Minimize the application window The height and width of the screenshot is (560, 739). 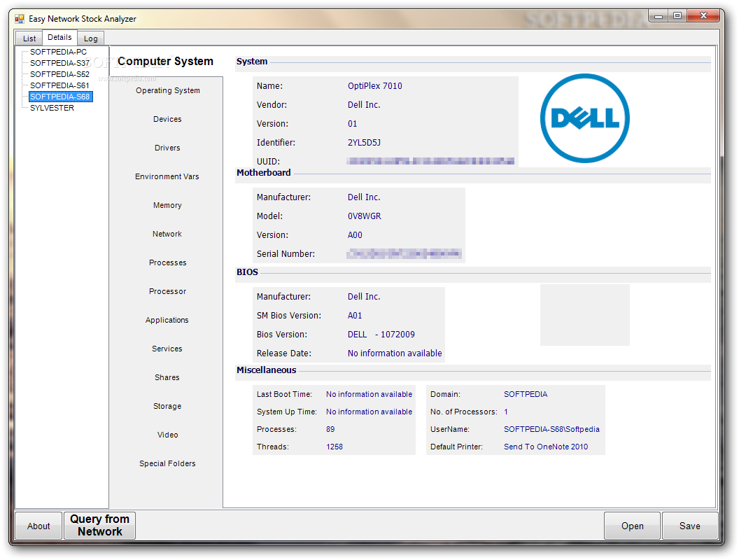point(659,16)
